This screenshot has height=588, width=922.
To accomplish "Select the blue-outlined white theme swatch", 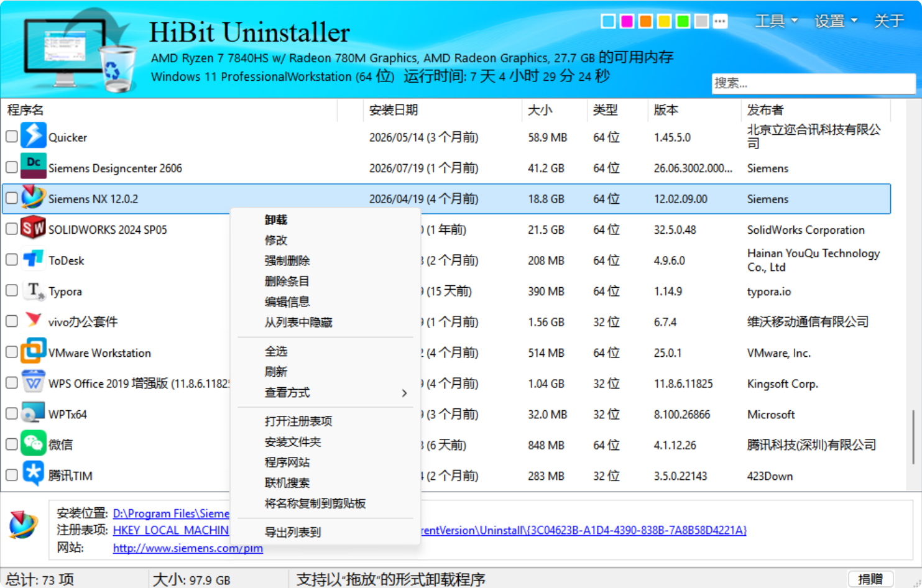I will (x=609, y=21).
